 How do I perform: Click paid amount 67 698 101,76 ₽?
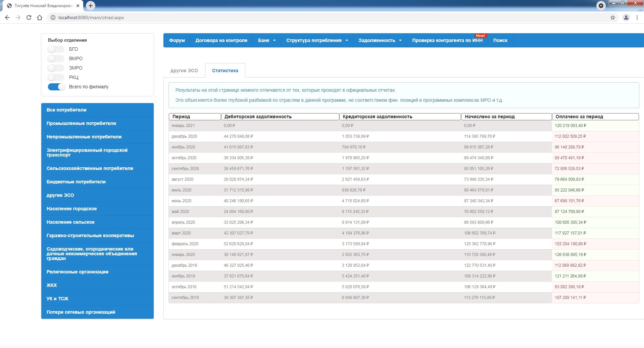coord(569,201)
